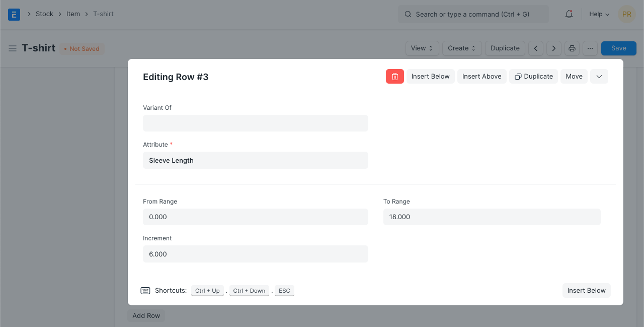Navigate to Item breadcrumb
Screen dimensions: 644x327
tap(73, 14)
